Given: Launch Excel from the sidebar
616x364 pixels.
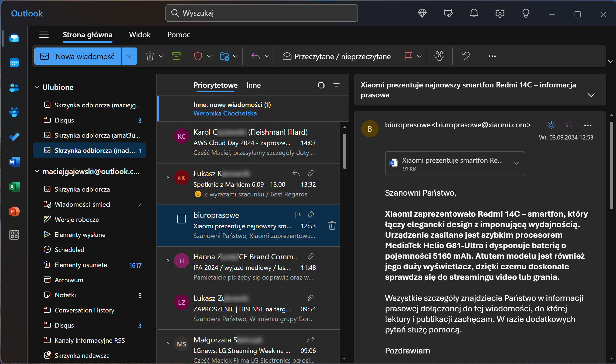Looking at the screenshot, I should (14, 187).
